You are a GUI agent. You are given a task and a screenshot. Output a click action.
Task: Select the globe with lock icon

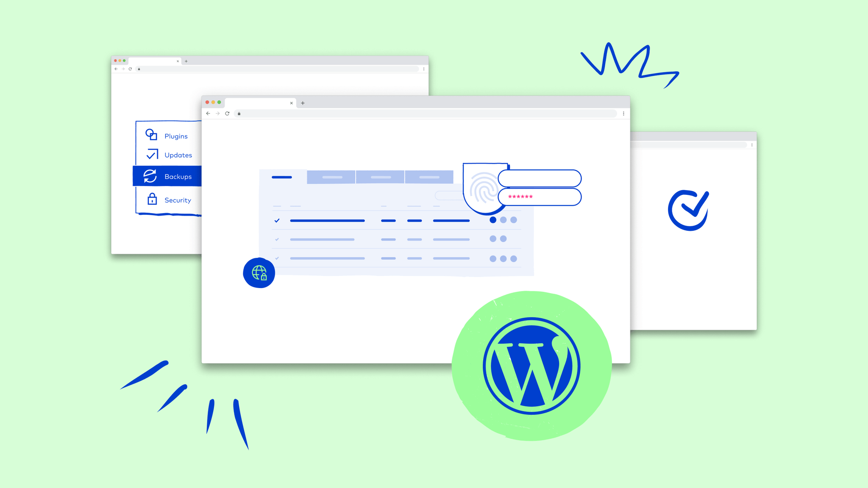click(259, 273)
